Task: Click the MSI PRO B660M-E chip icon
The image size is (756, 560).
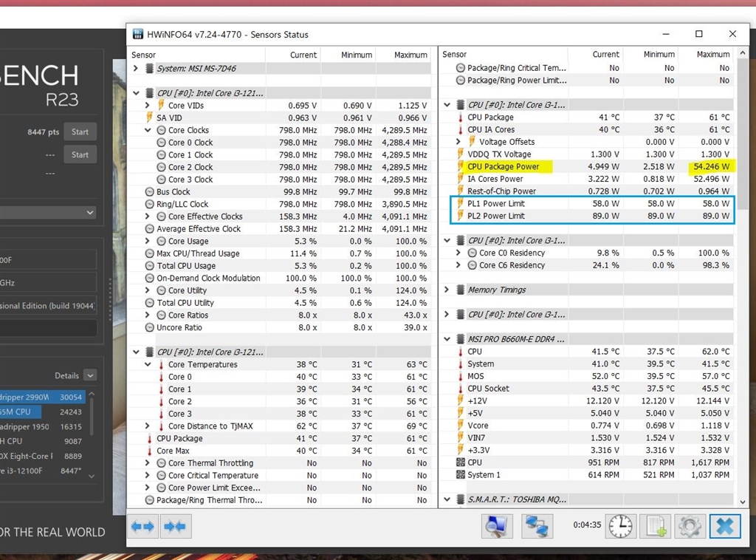Action: point(461,339)
